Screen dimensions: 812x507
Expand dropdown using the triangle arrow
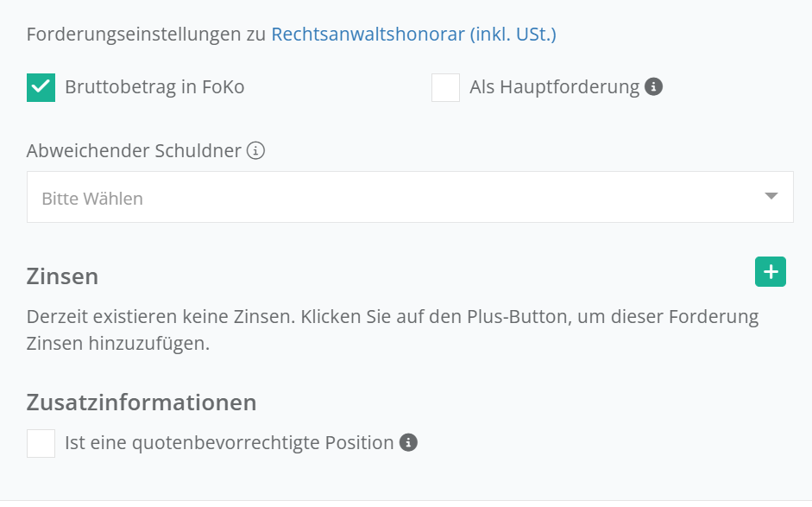click(x=771, y=197)
